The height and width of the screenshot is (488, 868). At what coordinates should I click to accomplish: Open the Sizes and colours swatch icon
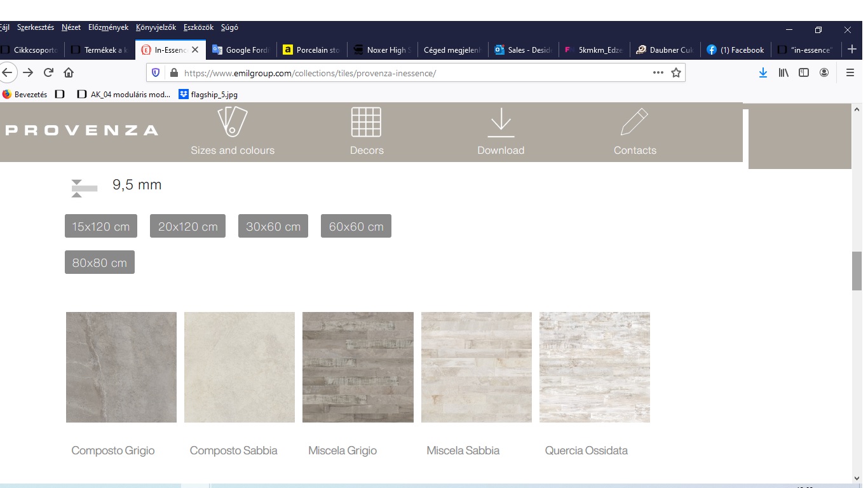tap(233, 122)
